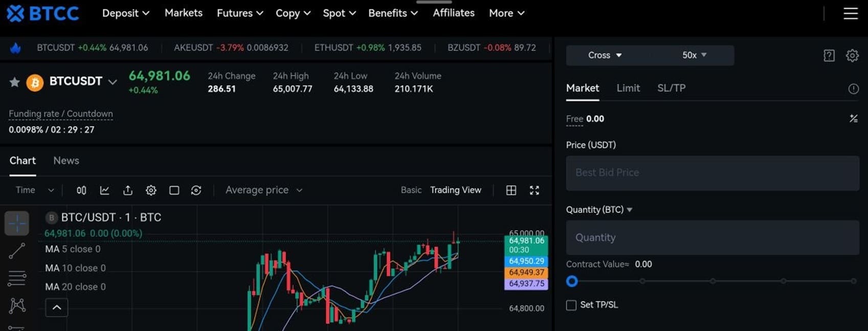
Task: Click the MA 20 close indicator label
Action: click(75, 287)
